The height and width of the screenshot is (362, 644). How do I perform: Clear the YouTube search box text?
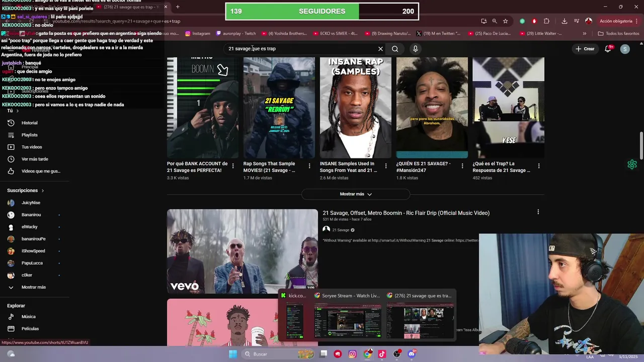click(380, 49)
